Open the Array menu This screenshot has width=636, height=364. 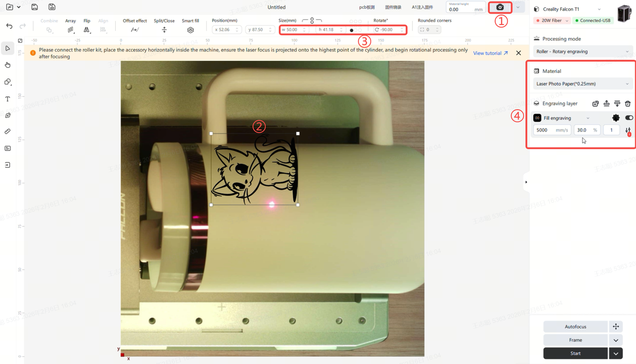pos(71,30)
